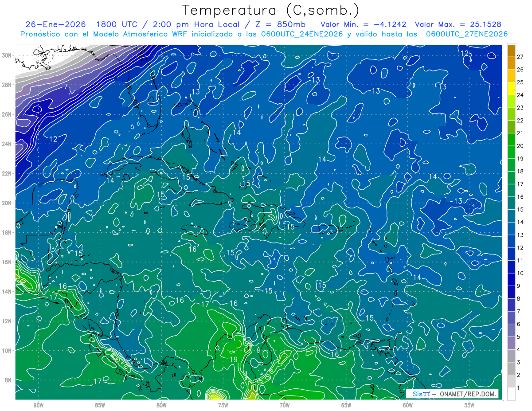
Task: Click the 80W longitude axis label
Action: [161, 406]
